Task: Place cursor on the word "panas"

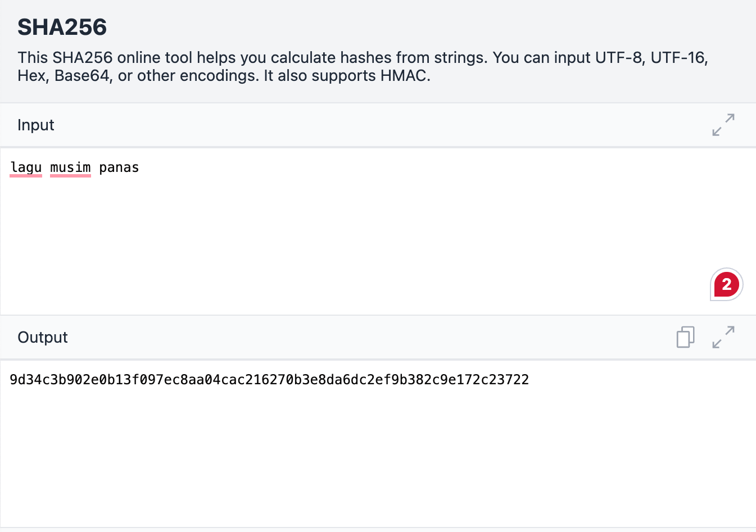Action: tap(119, 167)
